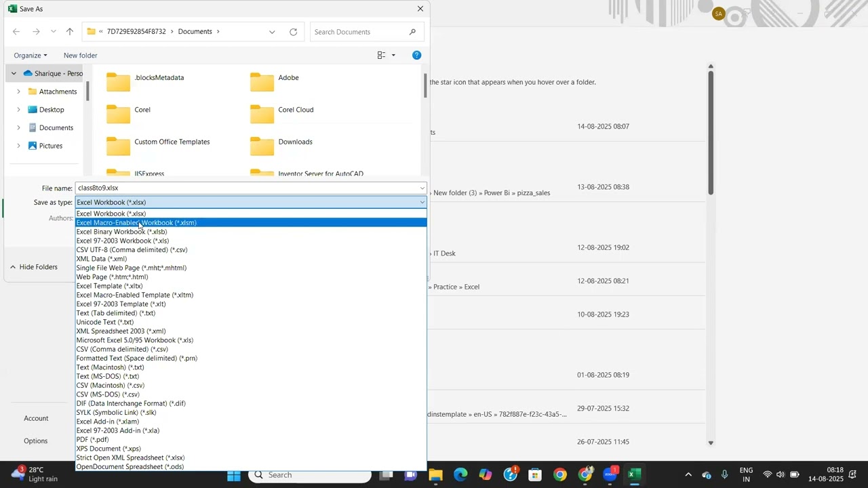Select the Corel folder
This screenshot has width=868, height=488.
point(129,113)
